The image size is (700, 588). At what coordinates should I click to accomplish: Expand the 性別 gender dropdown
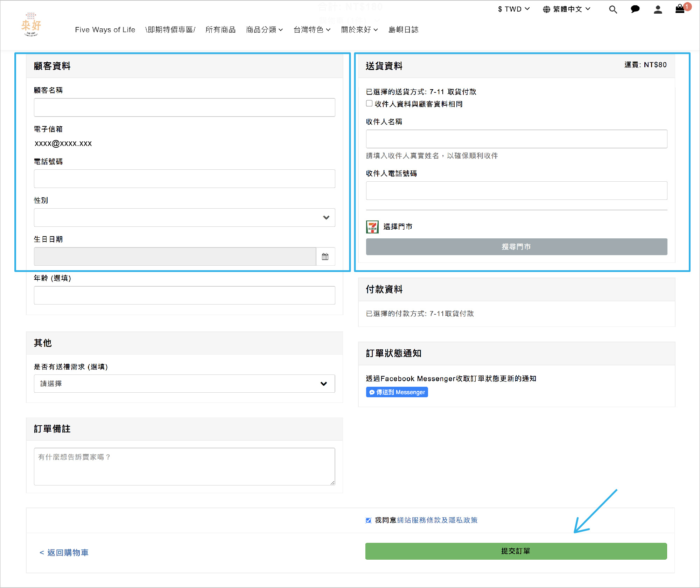[x=184, y=218]
